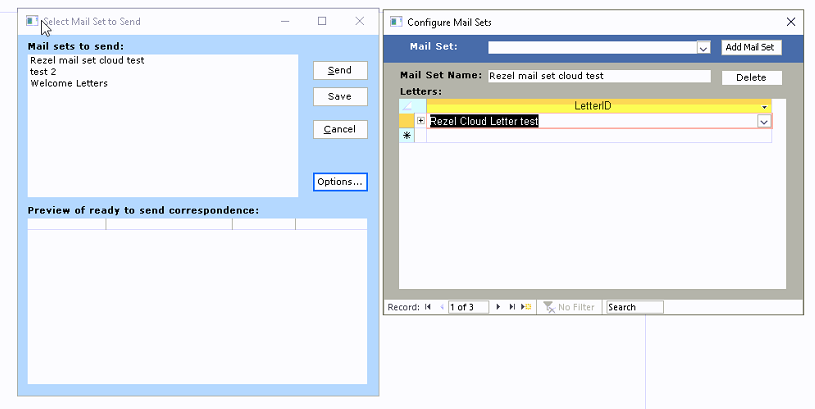815x409 pixels.
Task: Open the Mail Set dropdown
Action: (x=703, y=47)
